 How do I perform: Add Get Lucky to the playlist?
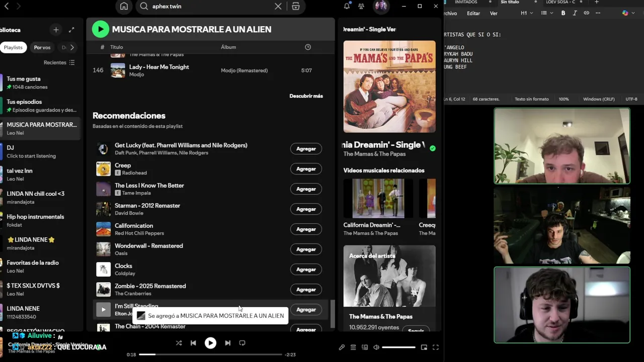pos(306,149)
